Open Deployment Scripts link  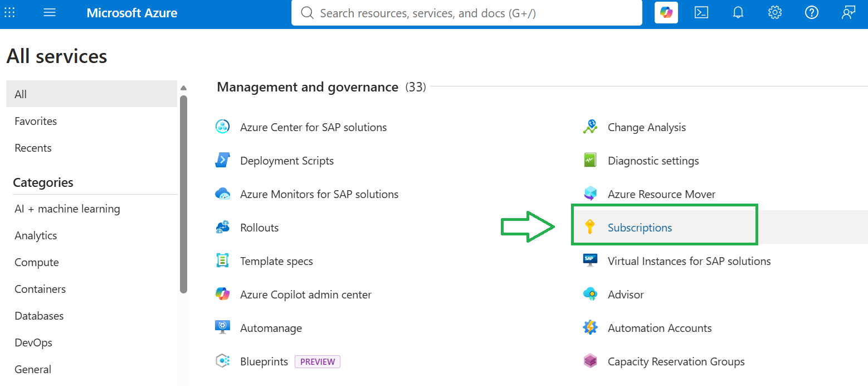287,161
